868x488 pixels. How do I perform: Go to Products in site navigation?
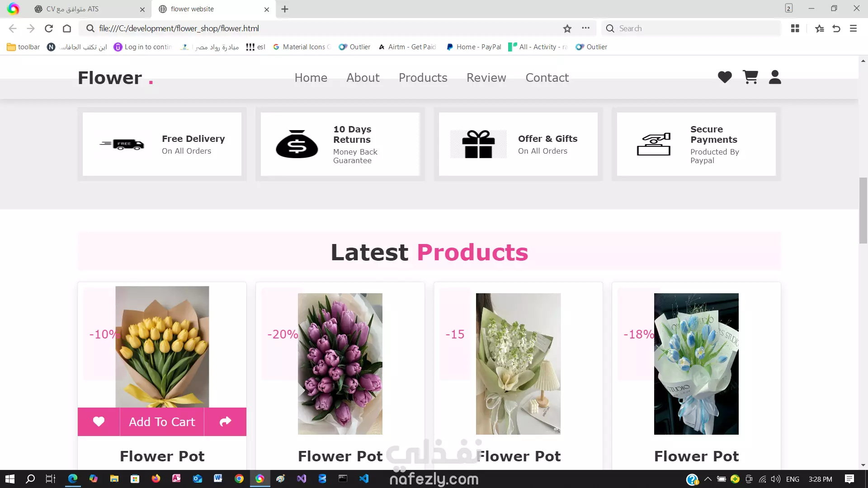423,78
